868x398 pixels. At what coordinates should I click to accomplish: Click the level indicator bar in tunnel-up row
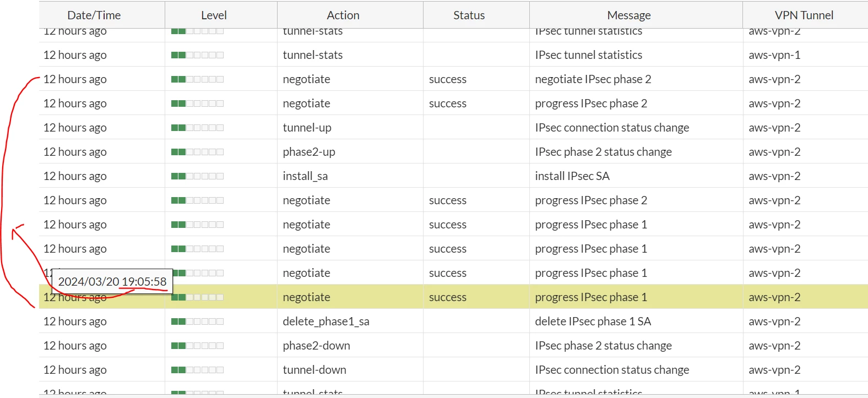point(197,128)
